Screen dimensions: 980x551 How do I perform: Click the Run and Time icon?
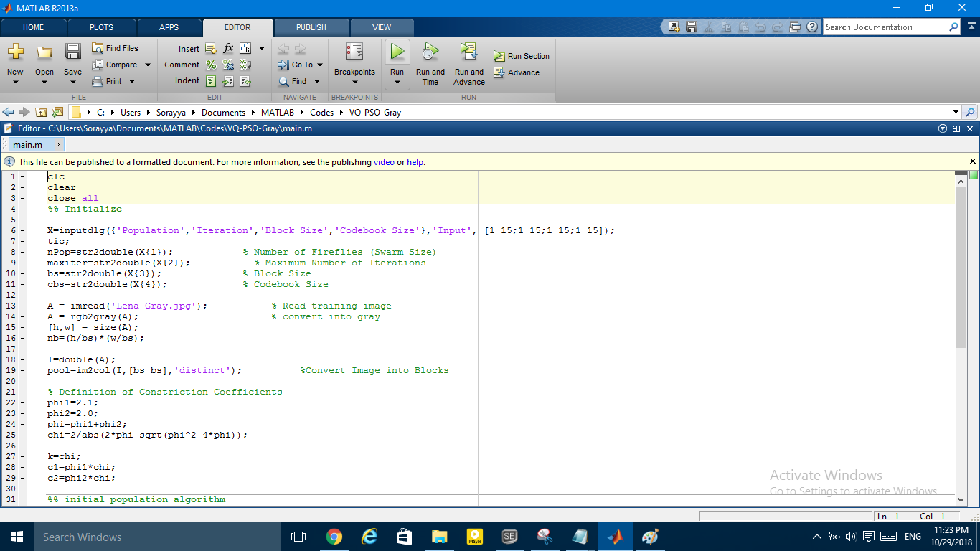click(430, 52)
